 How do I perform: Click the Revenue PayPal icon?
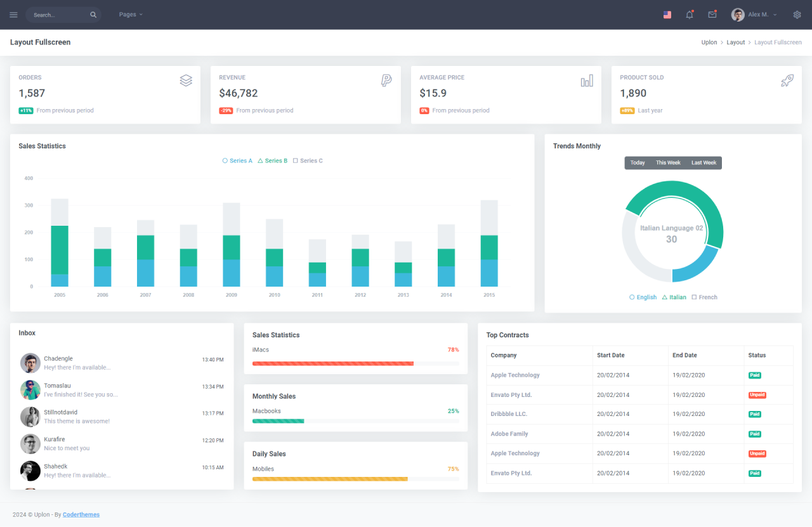(x=386, y=81)
